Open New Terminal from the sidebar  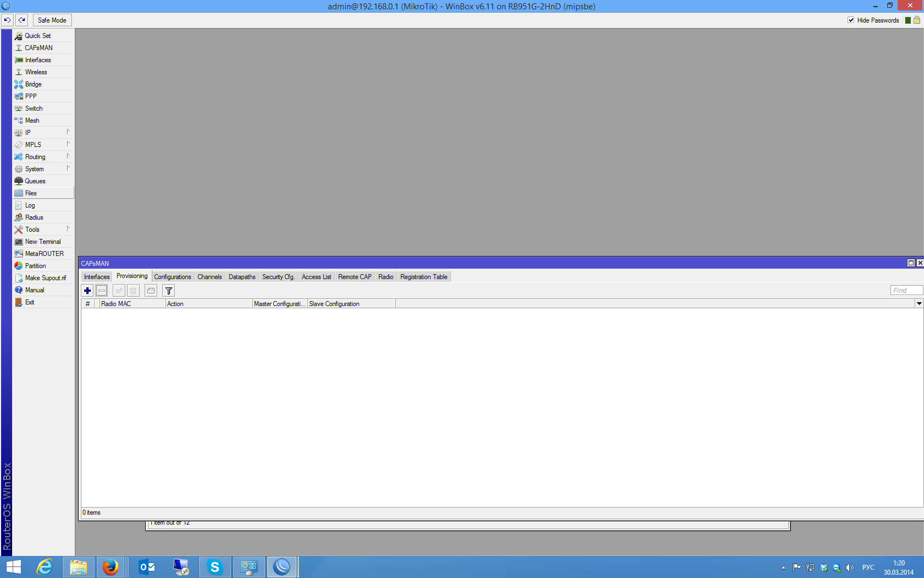coord(43,242)
